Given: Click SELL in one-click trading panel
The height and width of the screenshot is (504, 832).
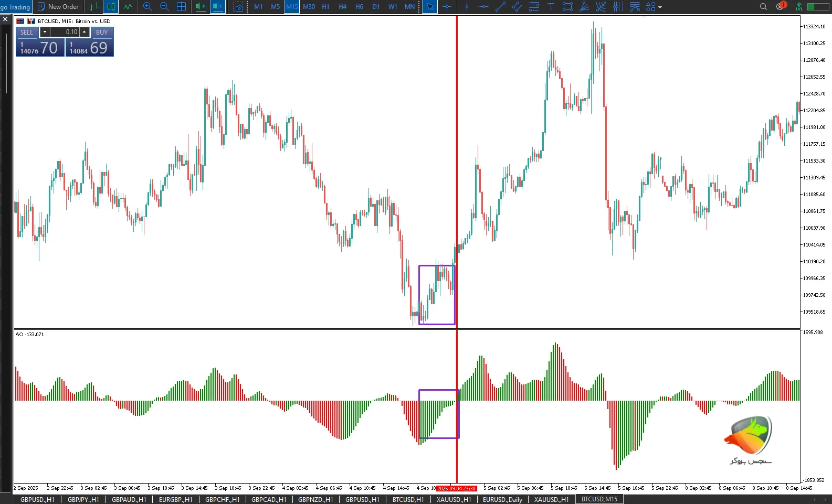Looking at the screenshot, I should click(27, 33).
